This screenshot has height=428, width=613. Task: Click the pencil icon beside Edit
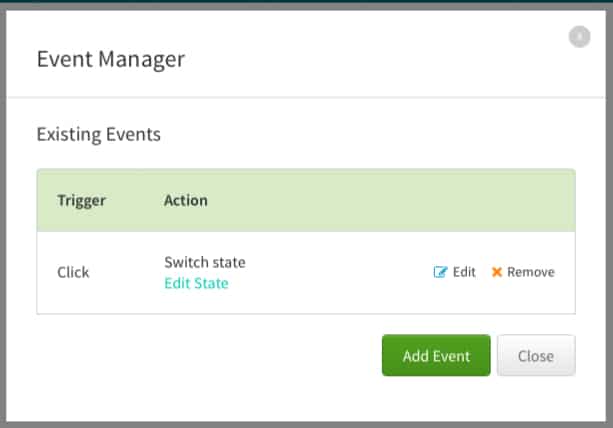(x=440, y=272)
